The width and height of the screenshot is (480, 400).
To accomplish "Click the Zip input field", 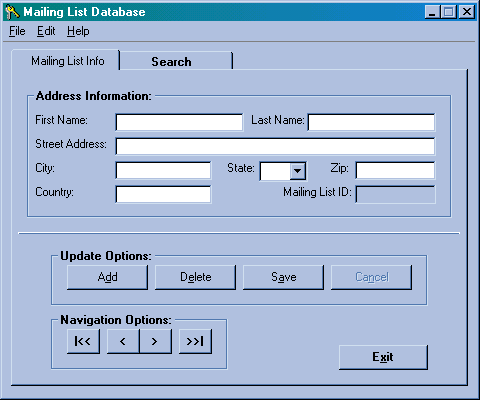I will [395, 170].
